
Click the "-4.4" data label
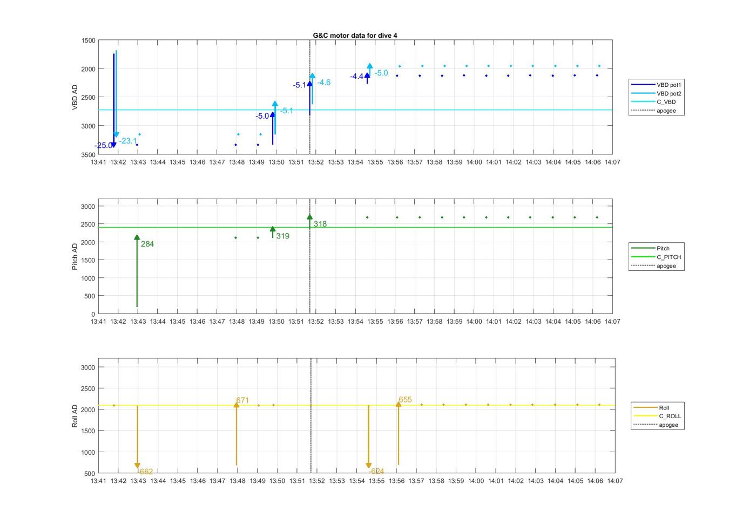tap(356, 77)
